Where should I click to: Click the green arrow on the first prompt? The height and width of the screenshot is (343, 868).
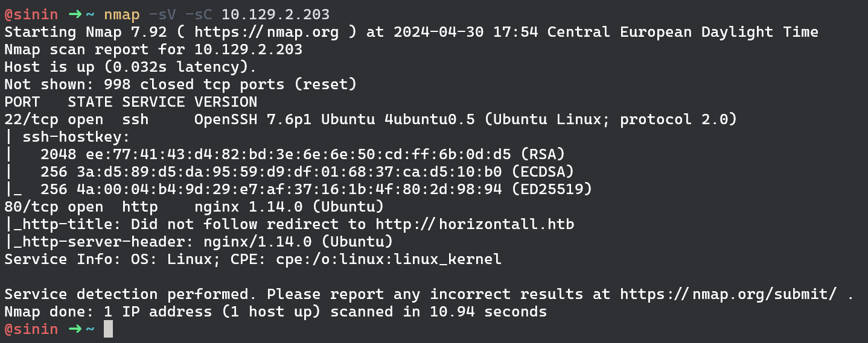pyautogui.click(x=75, y=14)
